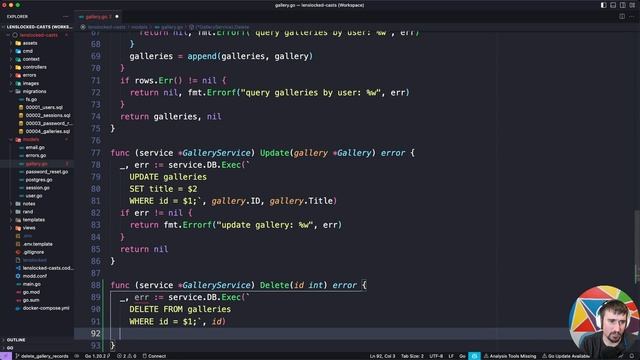Screen dimensions: 640x360
Task: Open errors and warnings count in status bar
Action: click(x=127, y=356)
